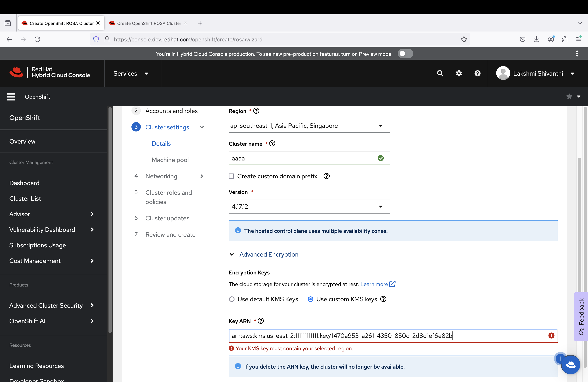
Task: Check Create custom domain prefix box
Action: click(232, 176)
